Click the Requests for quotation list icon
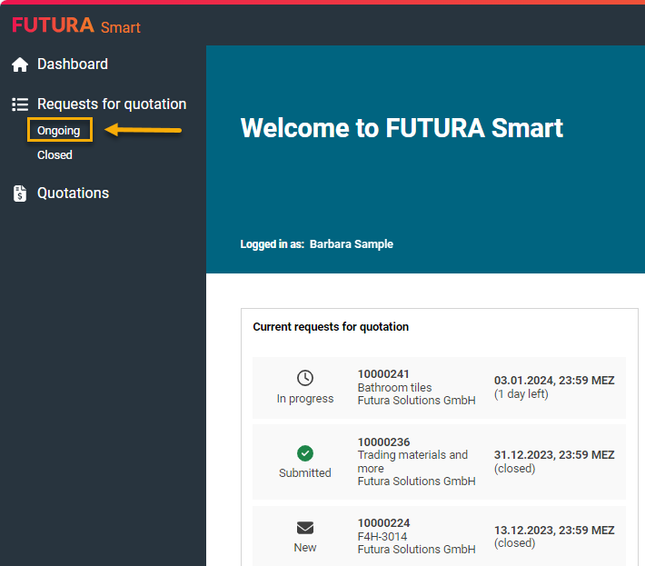The width and height of the screenshot is (645, 566). pyautogui.click(x=20, y=104)
